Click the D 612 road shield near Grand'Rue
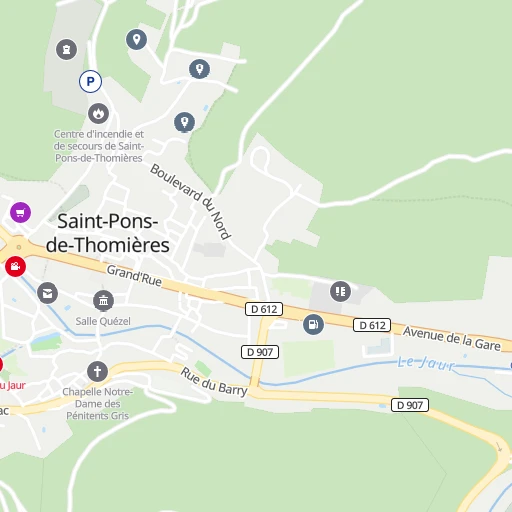512x512 pixels. pyautogui.click(x=264, y=309)
